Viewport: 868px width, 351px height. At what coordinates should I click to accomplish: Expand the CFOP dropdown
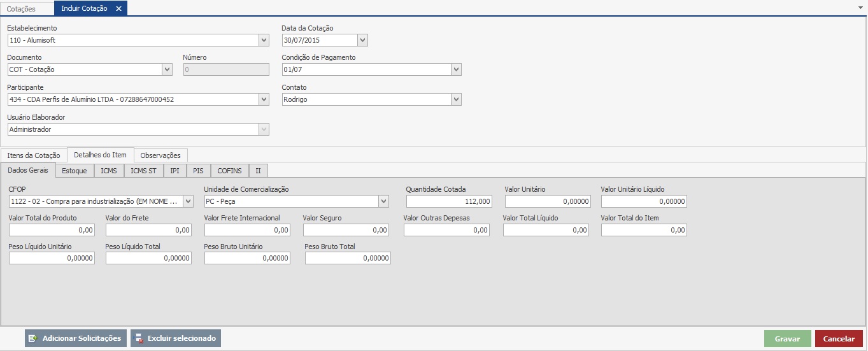pyautogui.click(x=188, y=201)
